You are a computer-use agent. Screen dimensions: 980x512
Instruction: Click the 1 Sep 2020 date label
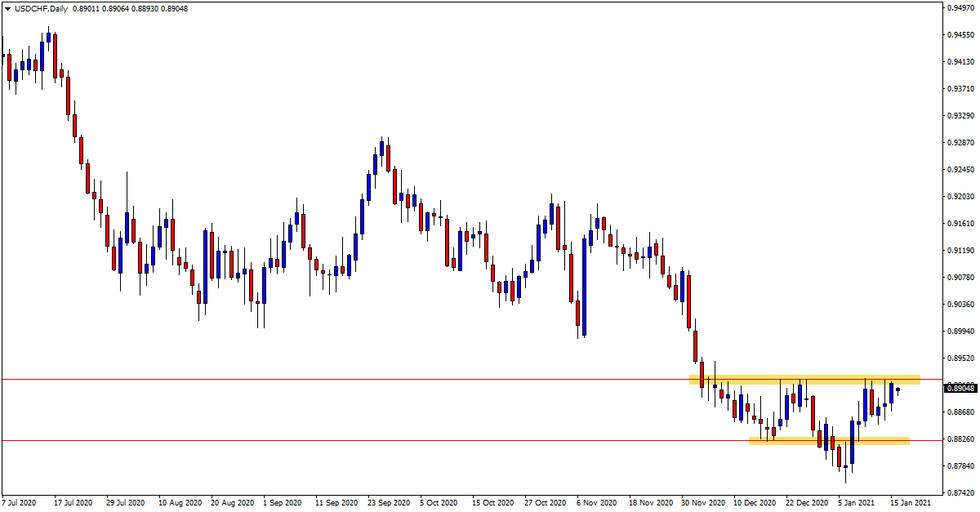tap(283, 504)
